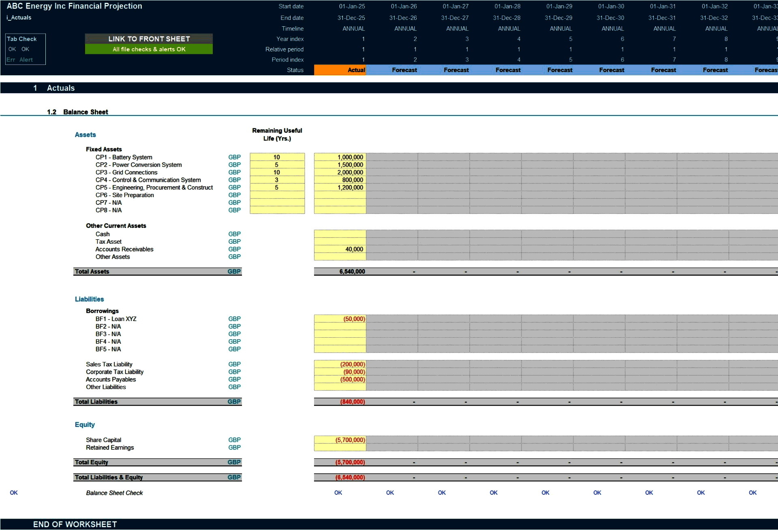Click the '1.2 Balance Sheet' section heading

coord(85,112)
